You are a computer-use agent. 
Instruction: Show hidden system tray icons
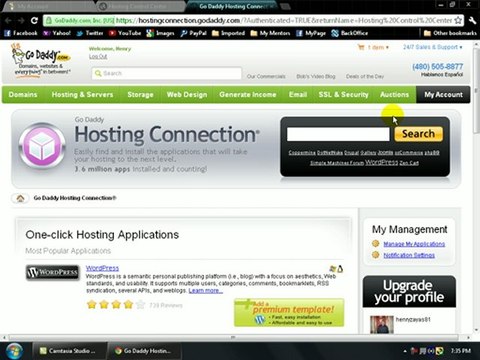point(405,351)
